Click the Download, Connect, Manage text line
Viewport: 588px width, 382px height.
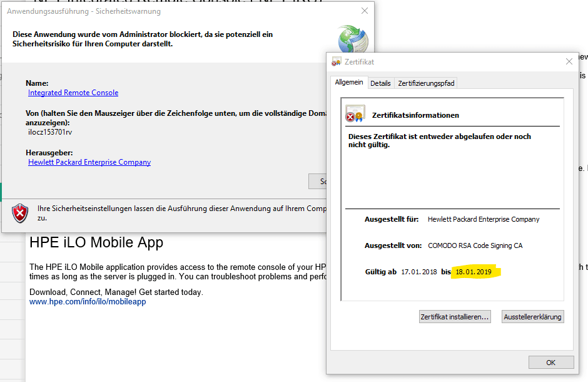tap(116, 292)
